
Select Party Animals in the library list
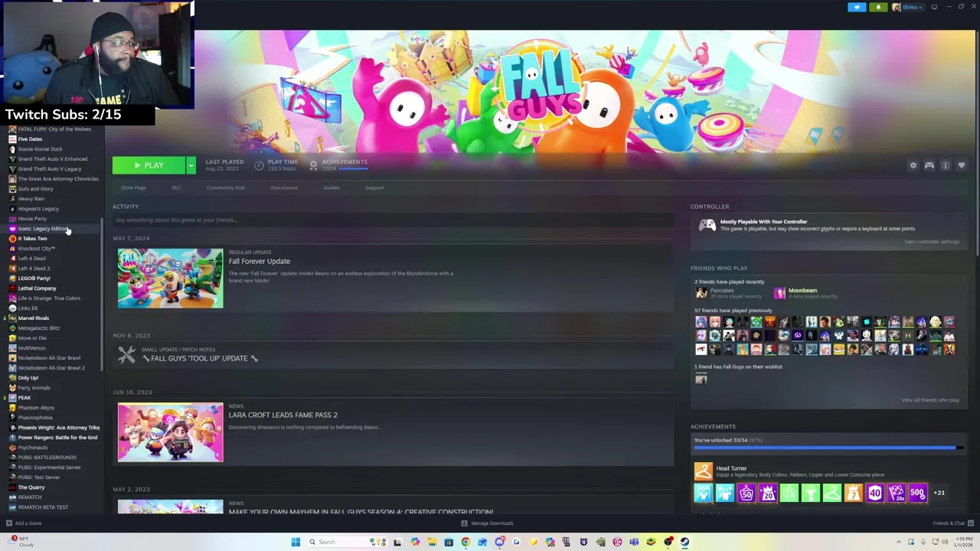tap(34, 388)
